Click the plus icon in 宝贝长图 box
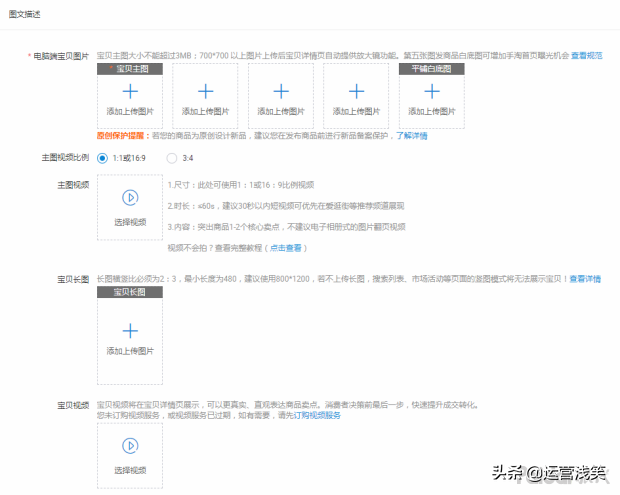The height and width of the screenshot is (495, 620). click(130, 331)
